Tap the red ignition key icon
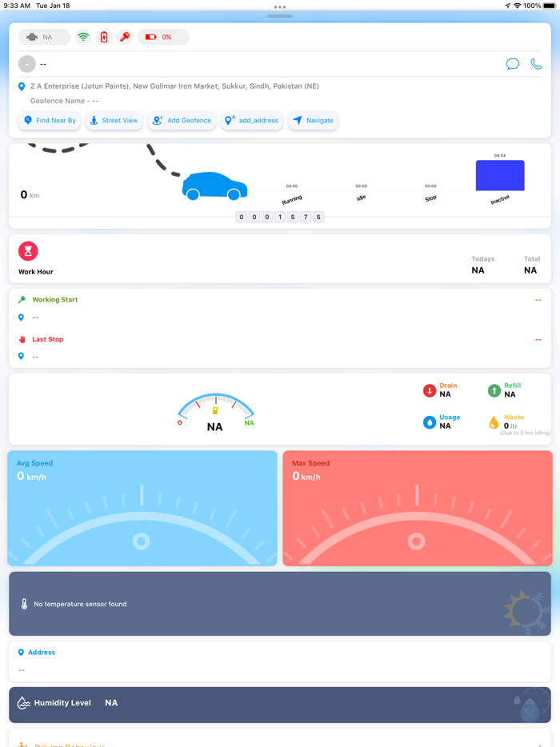This screenshot has height=747, width=560. click(125, 37)
